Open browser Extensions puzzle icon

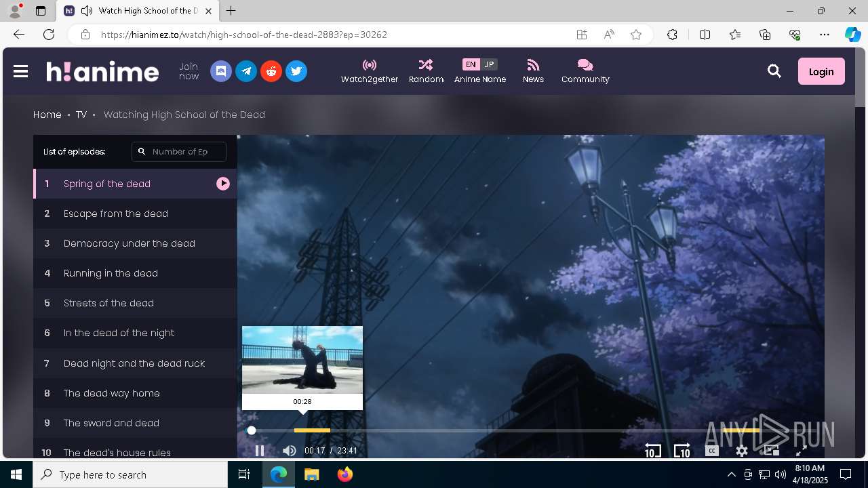(672, 35)
